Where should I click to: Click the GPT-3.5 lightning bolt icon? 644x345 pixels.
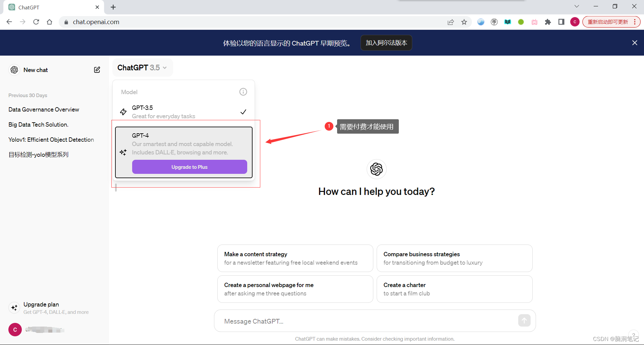123,112
